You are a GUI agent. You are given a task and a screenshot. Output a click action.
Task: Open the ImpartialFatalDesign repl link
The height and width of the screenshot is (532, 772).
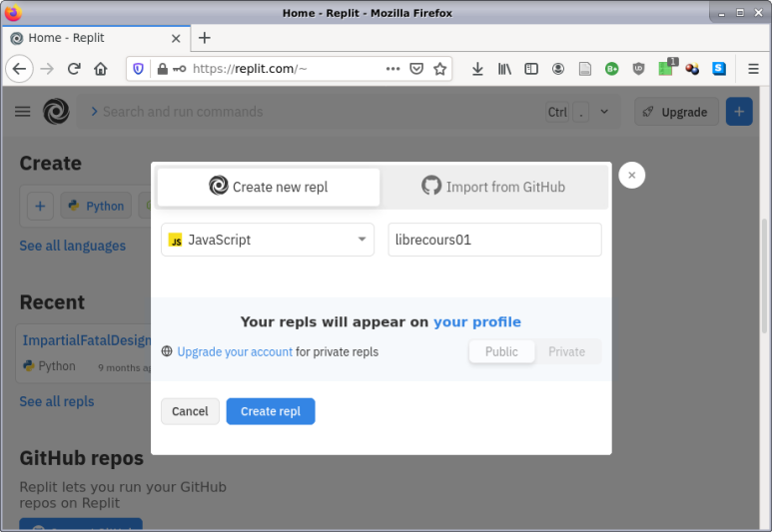87,340
